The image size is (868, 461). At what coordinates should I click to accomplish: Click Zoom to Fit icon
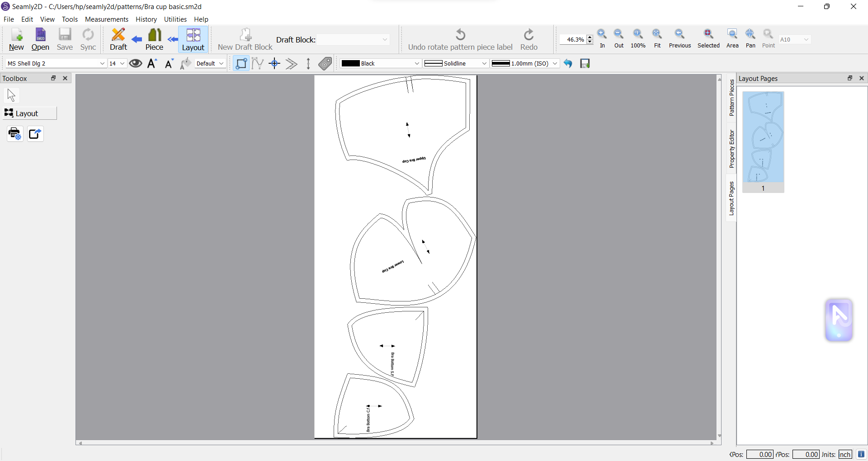657,38
